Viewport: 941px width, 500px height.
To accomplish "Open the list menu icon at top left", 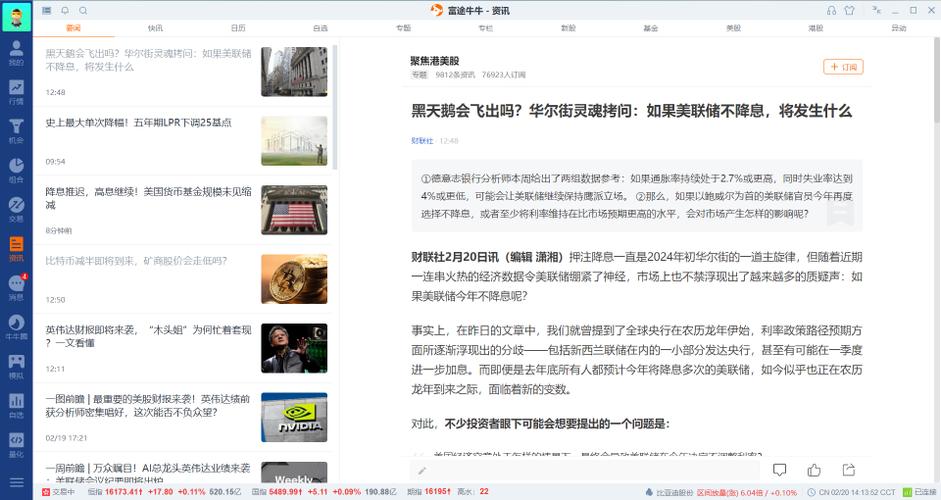I will click(47, 10).
